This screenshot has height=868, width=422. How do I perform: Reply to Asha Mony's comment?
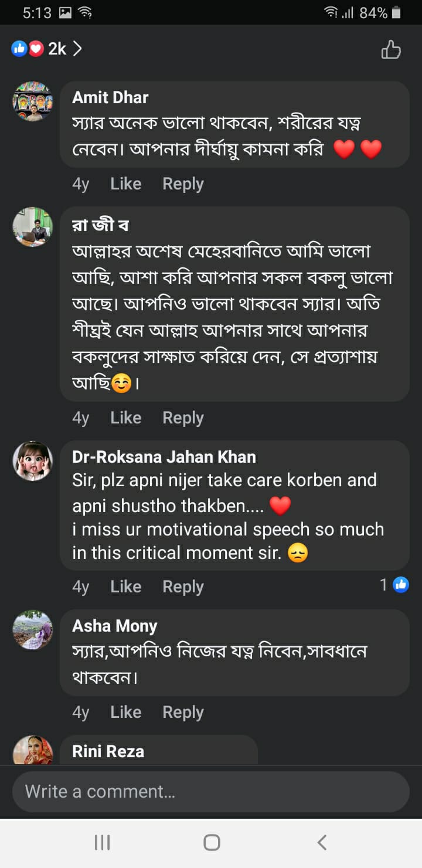click(183, 712)
